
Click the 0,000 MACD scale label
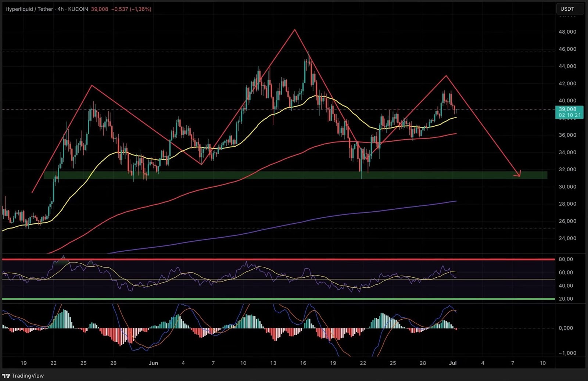(566, 328)
